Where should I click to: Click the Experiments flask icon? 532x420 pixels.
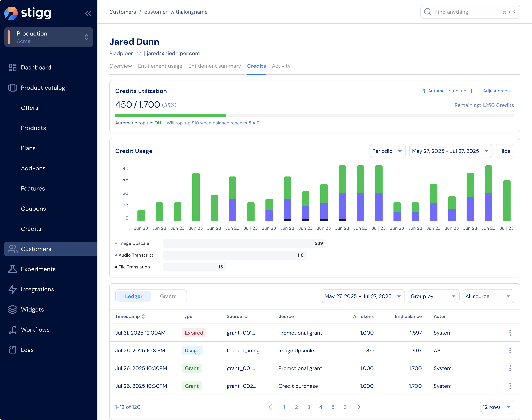(x=13, y=269)
